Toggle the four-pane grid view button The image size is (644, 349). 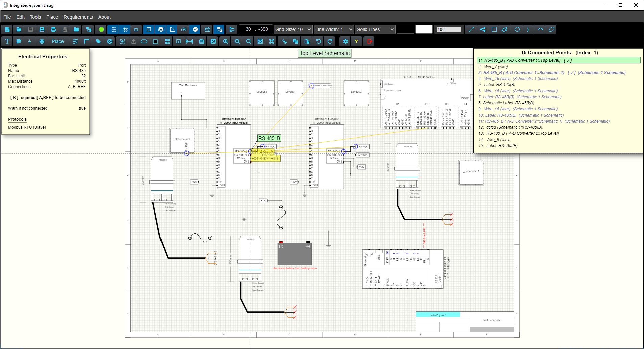click(114, 29)
